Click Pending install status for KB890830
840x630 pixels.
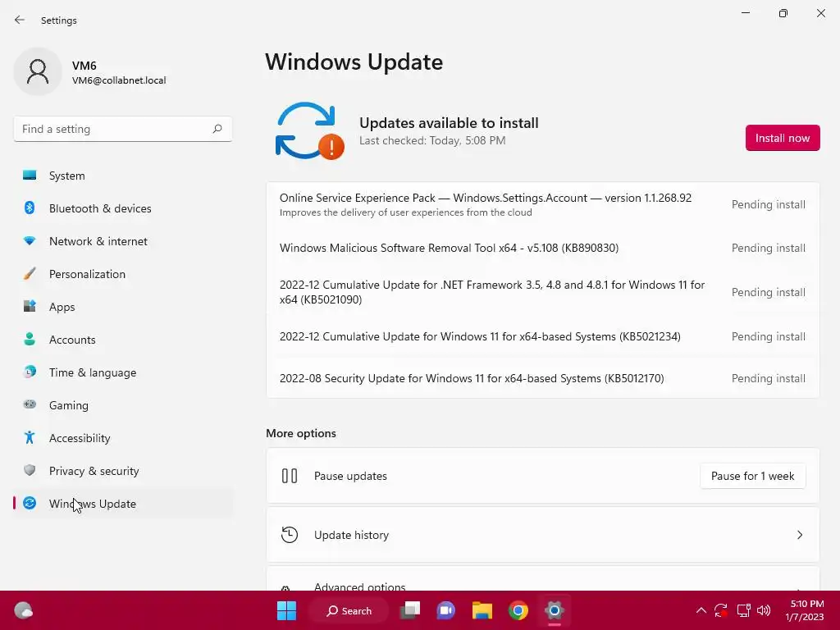point(768,248)
